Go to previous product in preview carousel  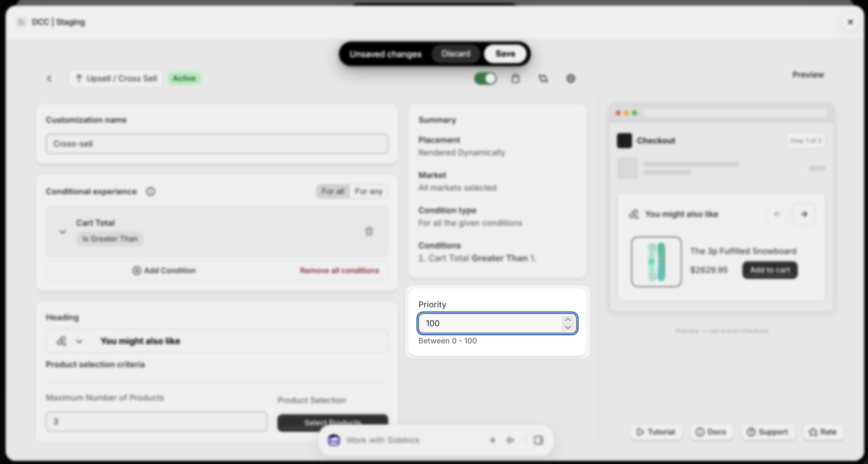coord(777,214)
